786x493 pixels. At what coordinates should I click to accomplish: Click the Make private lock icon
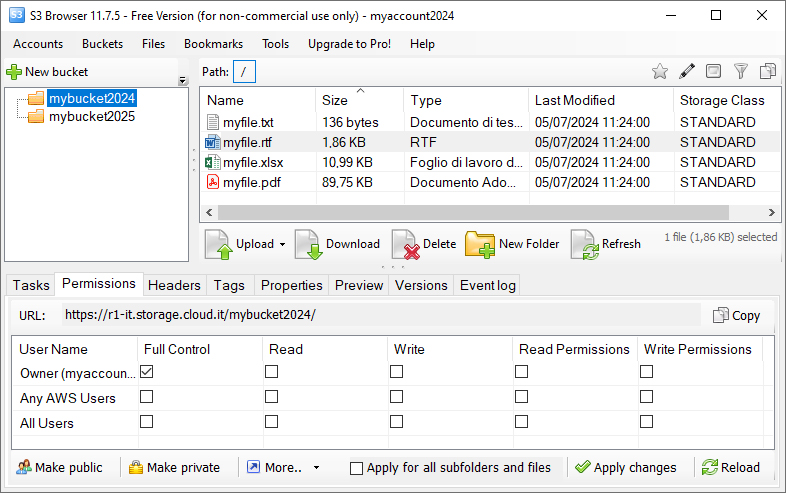136,467
